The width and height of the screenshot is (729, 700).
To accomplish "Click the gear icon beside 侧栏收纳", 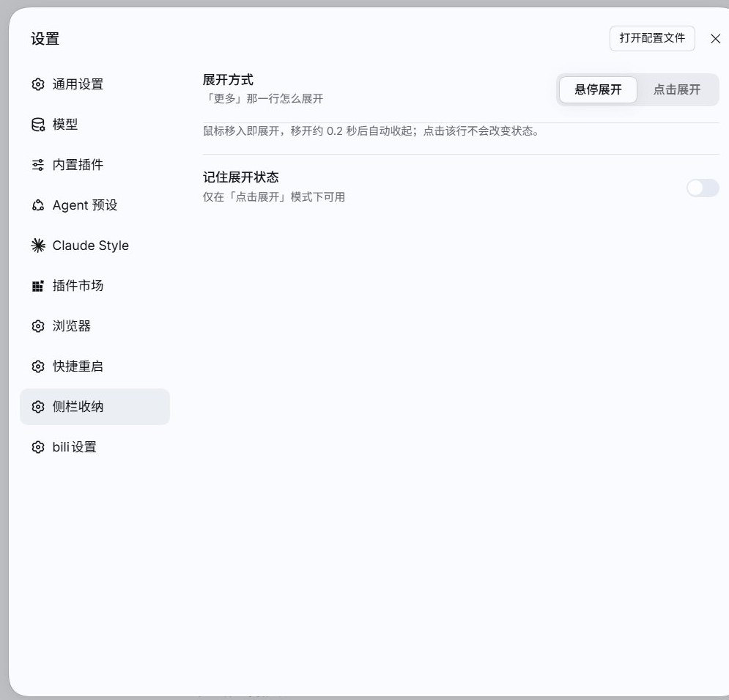I will click(x=38, y=407).
